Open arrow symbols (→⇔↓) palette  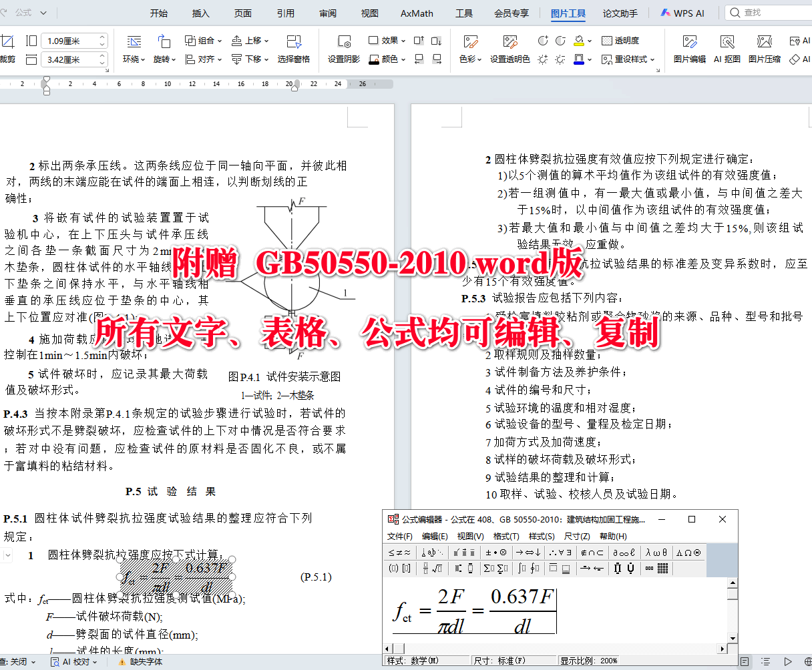tap(528, 552)
